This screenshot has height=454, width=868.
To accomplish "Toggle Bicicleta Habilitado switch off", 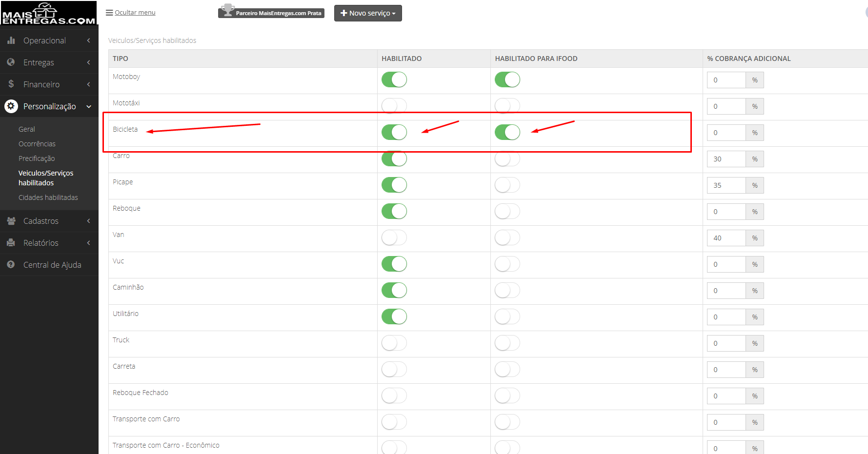I will pyautogui.click(x=394, y=132).
